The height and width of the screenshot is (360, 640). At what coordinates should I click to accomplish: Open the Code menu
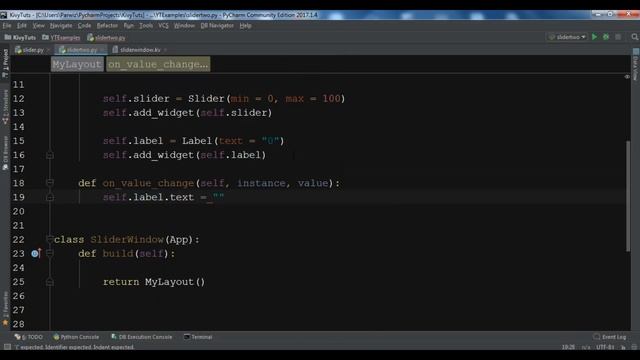point(84,25)
